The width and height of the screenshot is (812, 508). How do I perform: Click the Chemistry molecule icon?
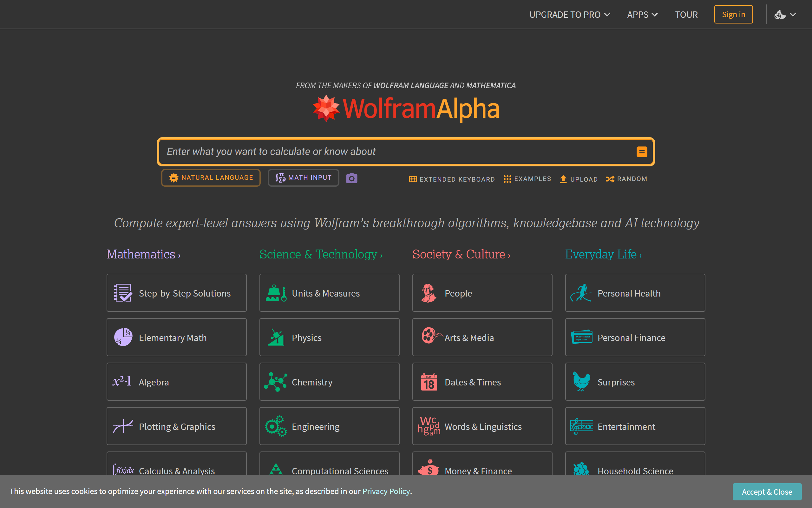pyautogui.click(x=275, y=382)
